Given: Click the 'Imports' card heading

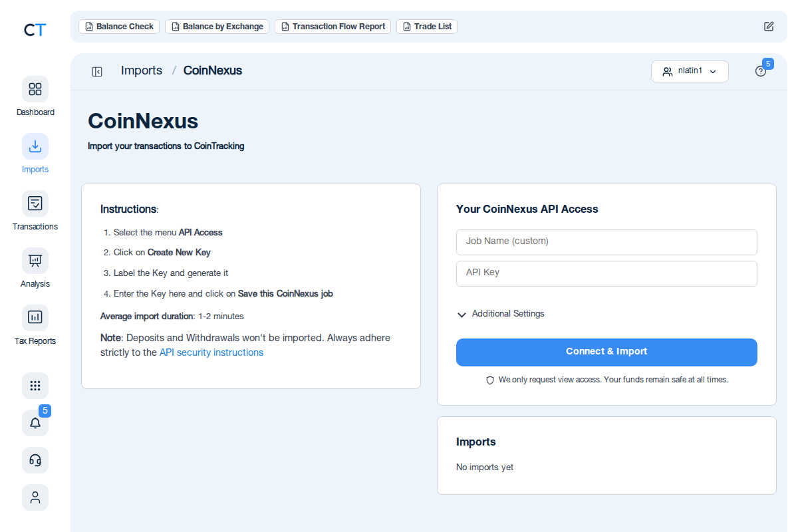Looking at the screenshot, I should click(x=476, y=442).
